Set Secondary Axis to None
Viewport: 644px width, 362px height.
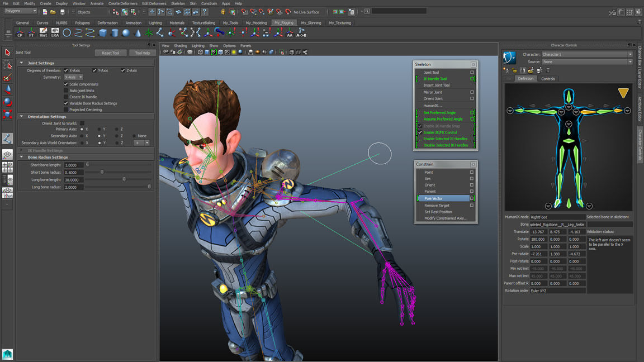134,136
